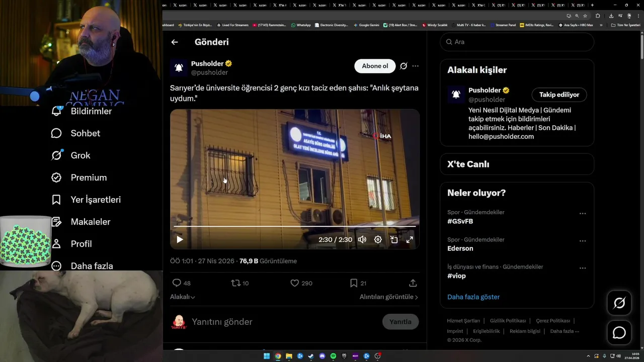644x362 pixels.
Task: Expand hidden bookmarks chevron
Action: [x=601, y=25]
